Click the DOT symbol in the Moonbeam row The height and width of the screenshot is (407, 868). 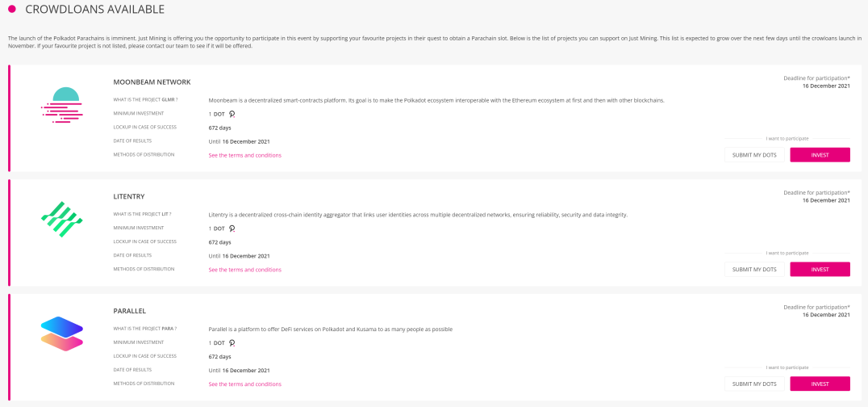pos(232,114)
